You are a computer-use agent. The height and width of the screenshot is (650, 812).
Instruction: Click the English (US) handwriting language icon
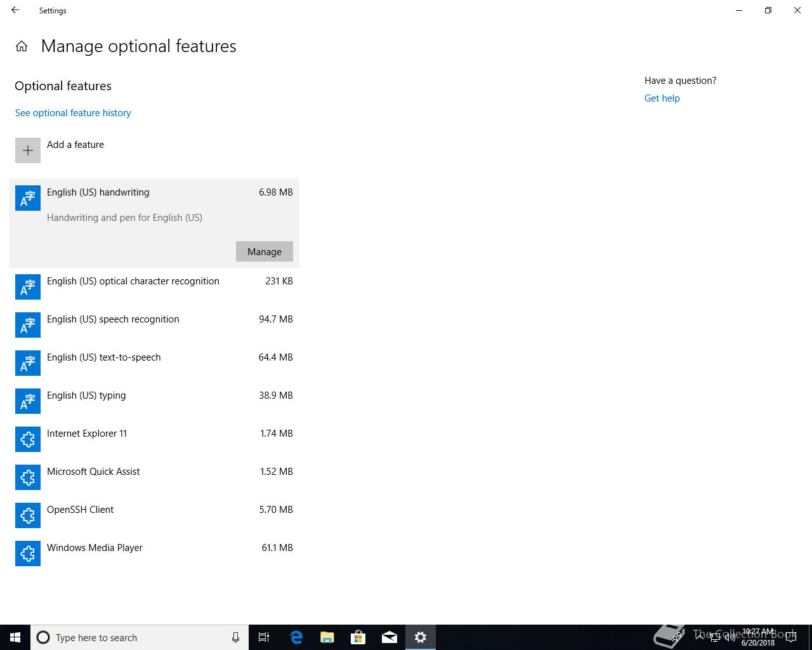coord(28,198)
